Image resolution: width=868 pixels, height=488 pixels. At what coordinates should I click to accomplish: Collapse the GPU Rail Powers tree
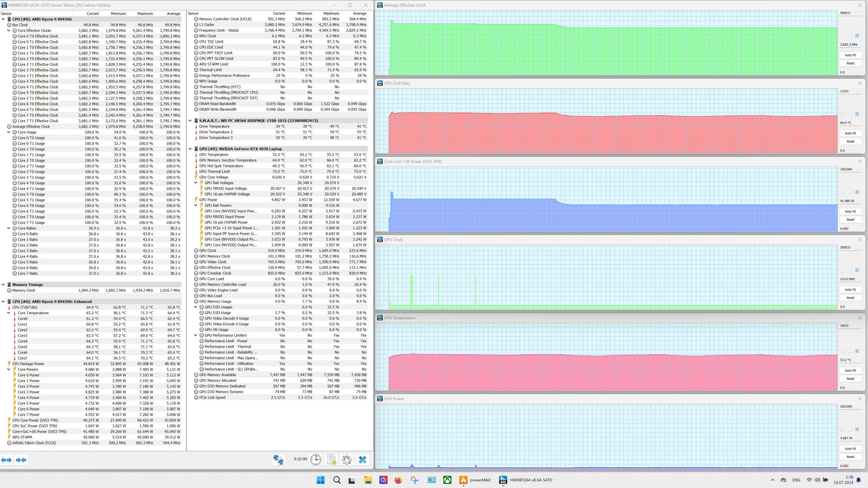click(196, 206)
